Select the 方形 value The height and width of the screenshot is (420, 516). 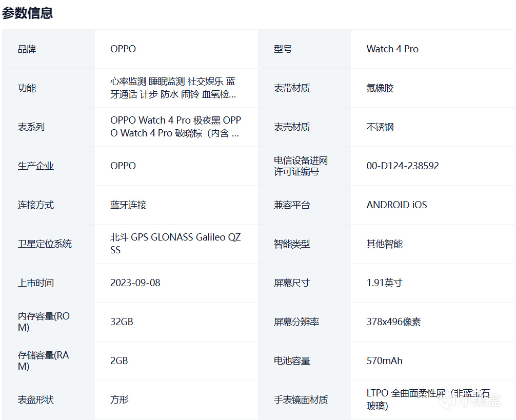[x=120, y=399]
